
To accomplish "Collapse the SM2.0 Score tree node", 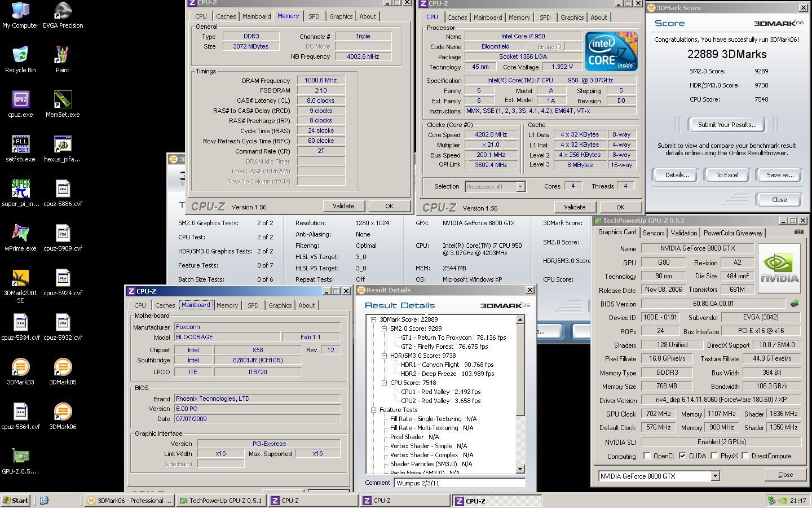I will 384,329.
